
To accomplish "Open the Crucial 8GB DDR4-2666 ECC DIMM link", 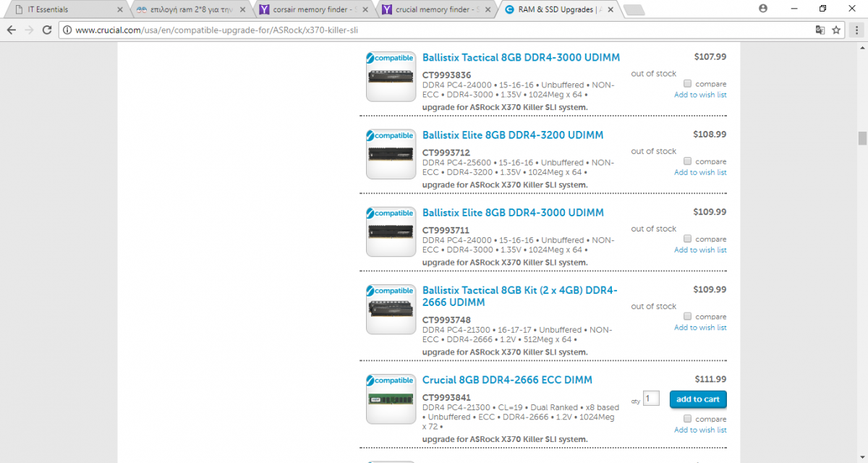I will (507, 380).
